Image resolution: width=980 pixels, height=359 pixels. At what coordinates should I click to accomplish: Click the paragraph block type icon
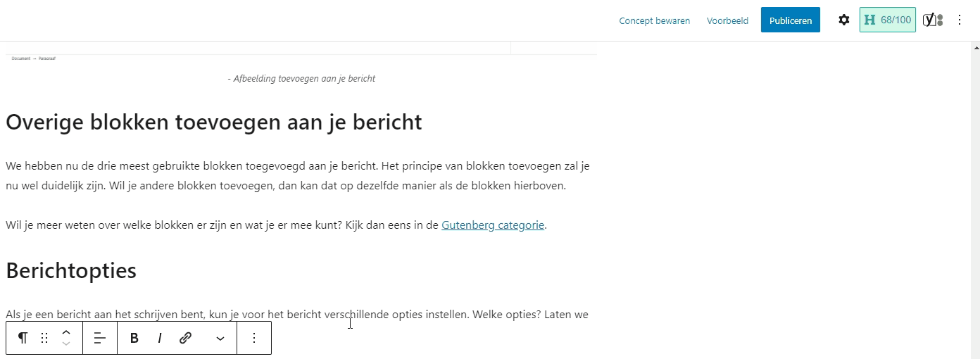[23, 338]
